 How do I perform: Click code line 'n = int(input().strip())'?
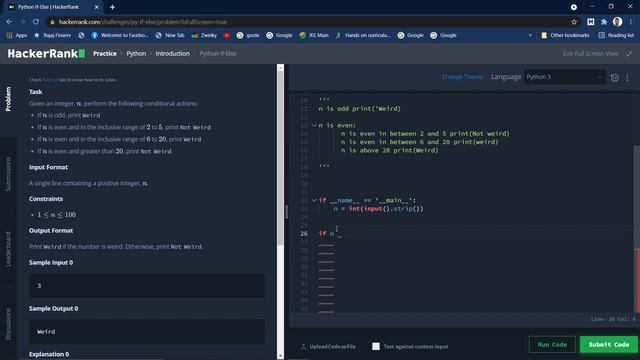[378, 209]
